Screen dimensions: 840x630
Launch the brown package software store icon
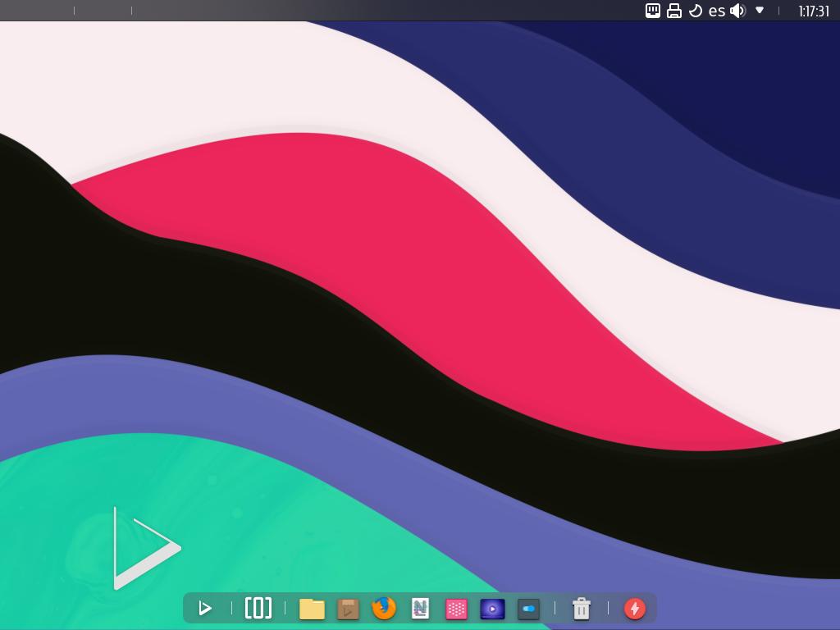348,609
